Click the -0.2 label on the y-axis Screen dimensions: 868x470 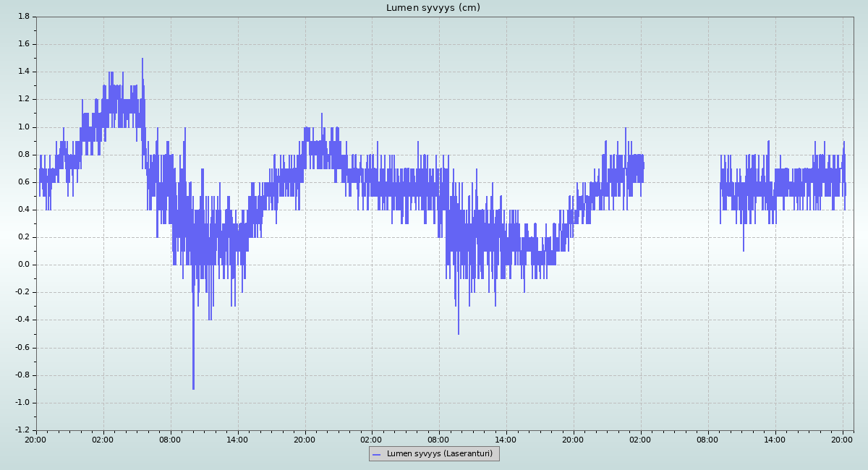click(21, 292)
